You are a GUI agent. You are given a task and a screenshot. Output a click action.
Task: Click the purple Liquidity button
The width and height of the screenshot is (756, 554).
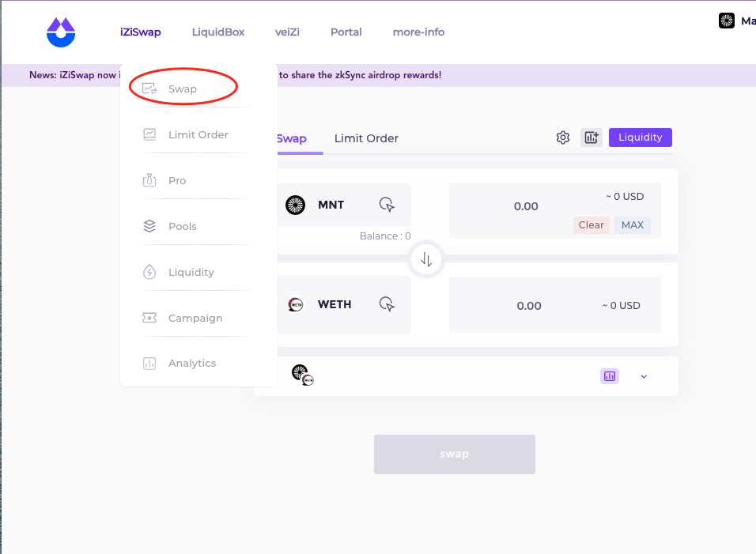(641, 138)
